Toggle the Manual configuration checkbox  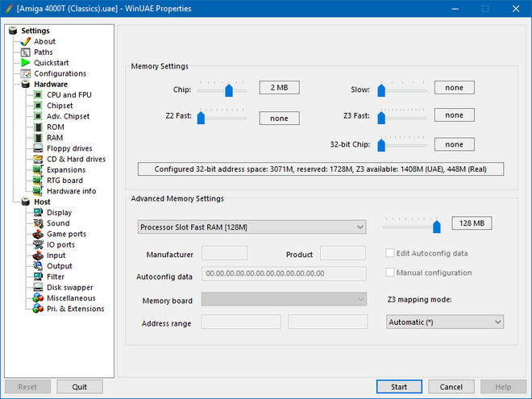(391, 272)
